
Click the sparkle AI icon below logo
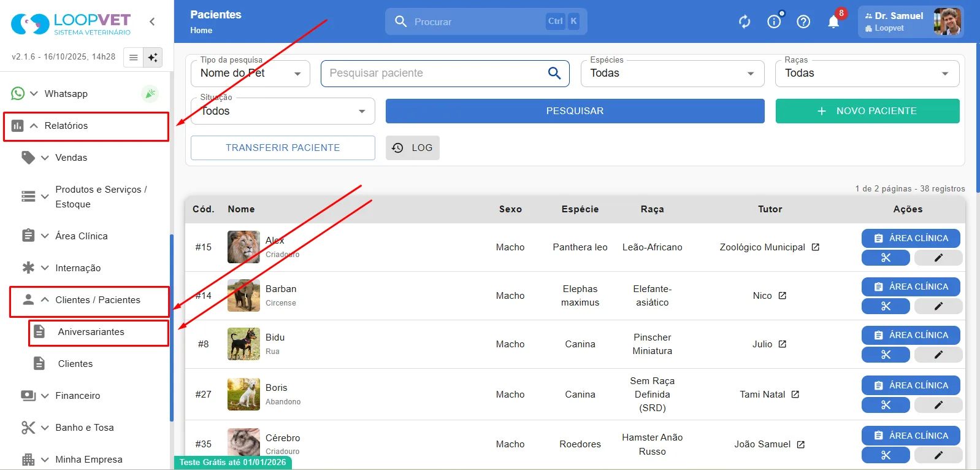153,57
